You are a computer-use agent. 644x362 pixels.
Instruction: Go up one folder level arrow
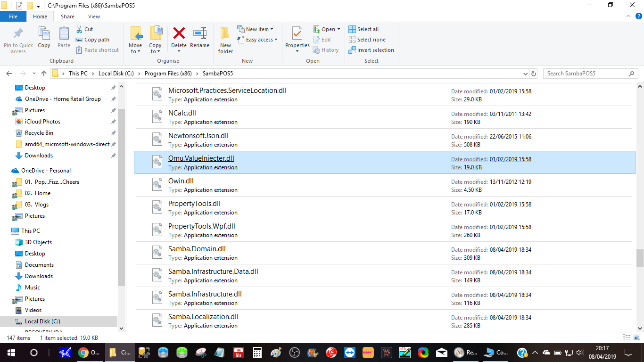coord(44,74)
